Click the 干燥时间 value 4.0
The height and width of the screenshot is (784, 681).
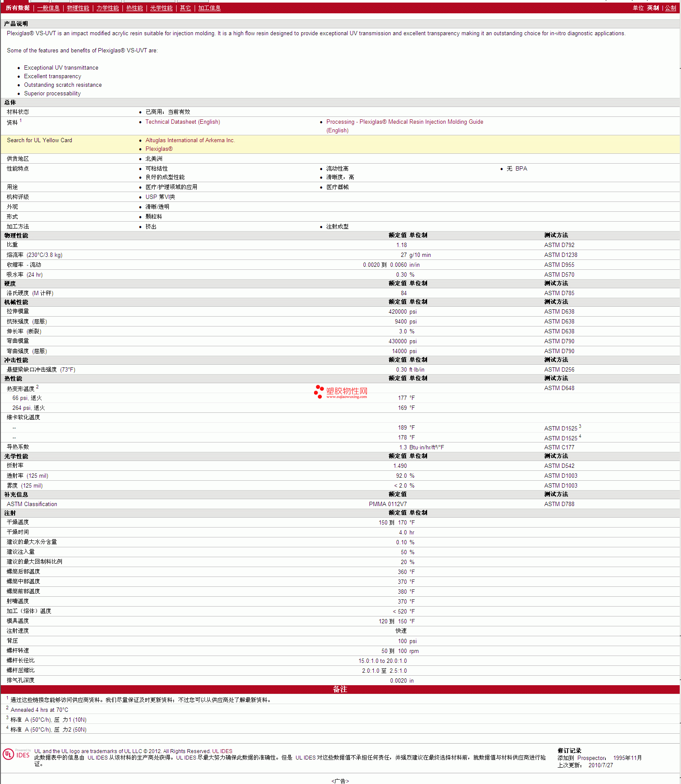coord(403,533)
